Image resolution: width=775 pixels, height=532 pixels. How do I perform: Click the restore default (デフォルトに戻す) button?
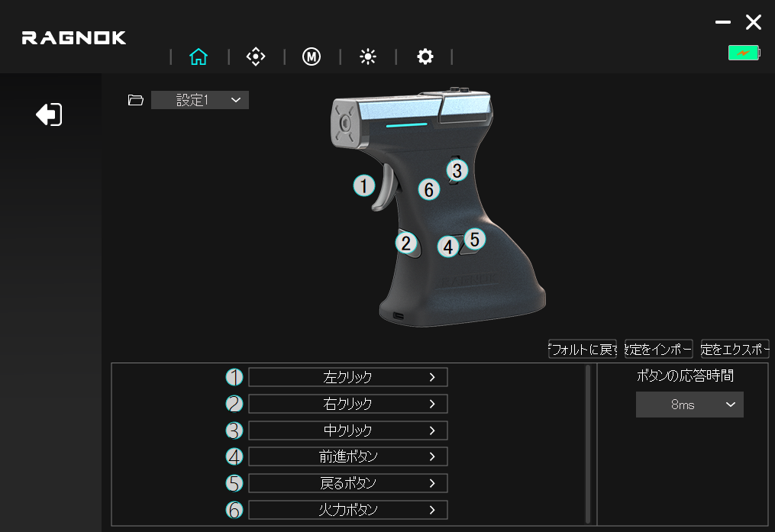(582, 350)
